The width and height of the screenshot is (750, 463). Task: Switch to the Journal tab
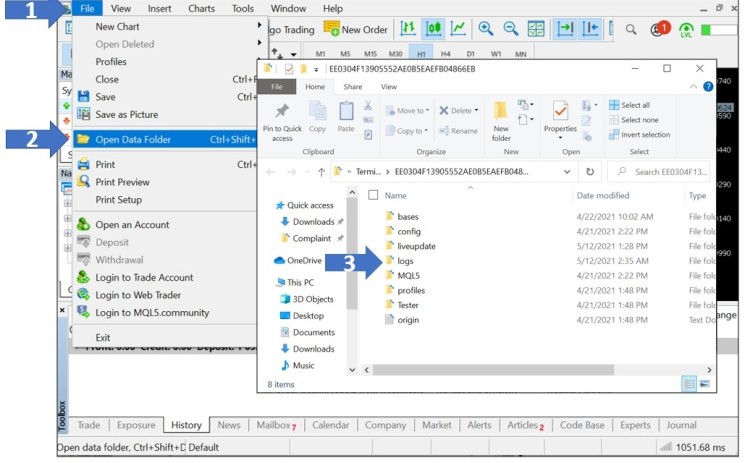click(x=682, y=425)
